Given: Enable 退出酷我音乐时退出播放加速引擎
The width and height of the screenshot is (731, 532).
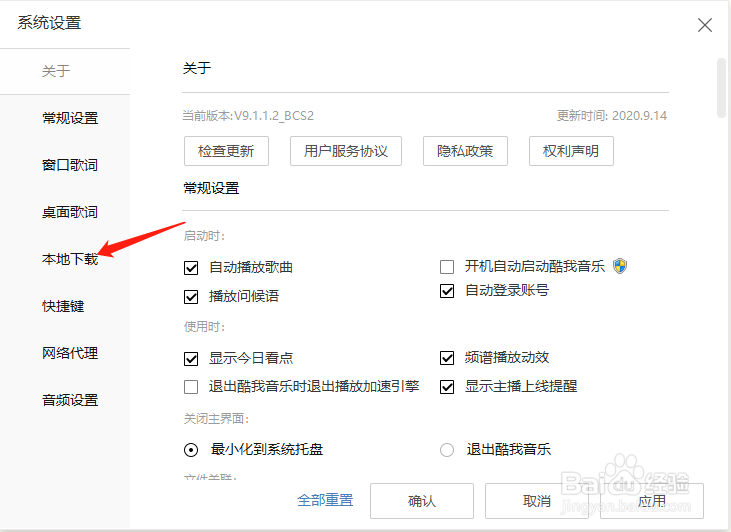Looking at the screenshot, I should coord(191,387).
